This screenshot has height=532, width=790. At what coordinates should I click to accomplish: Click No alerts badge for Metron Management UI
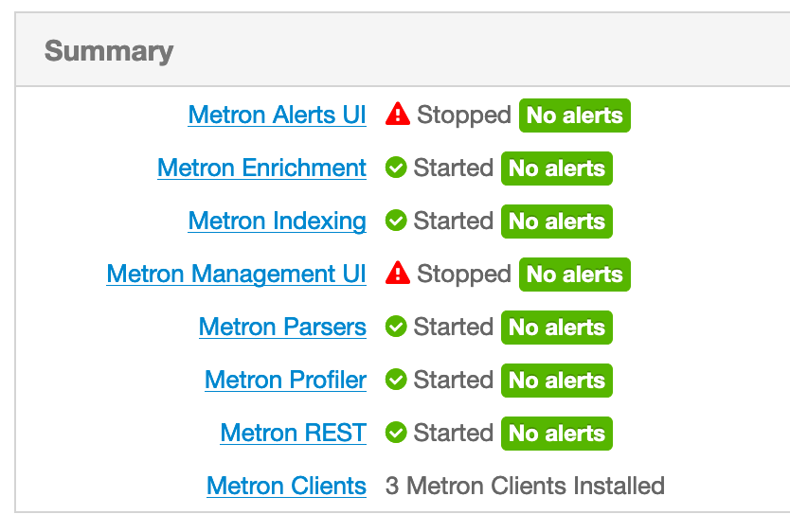coord(574,275)
